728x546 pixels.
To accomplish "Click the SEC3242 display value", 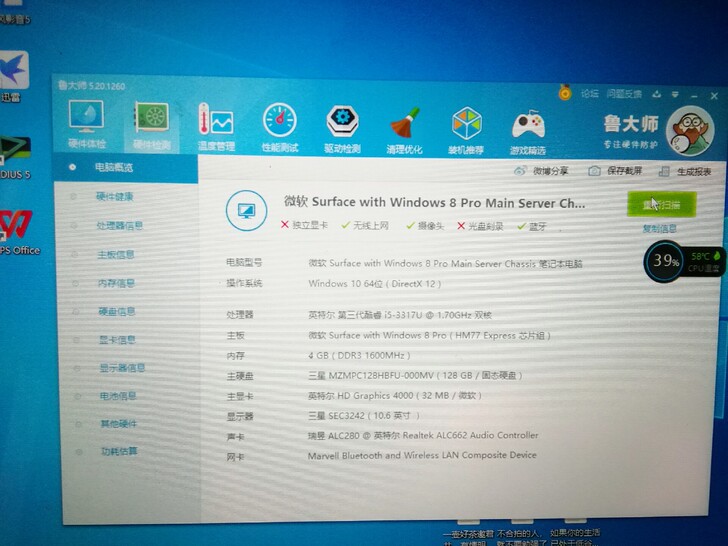I will (364, 416).
